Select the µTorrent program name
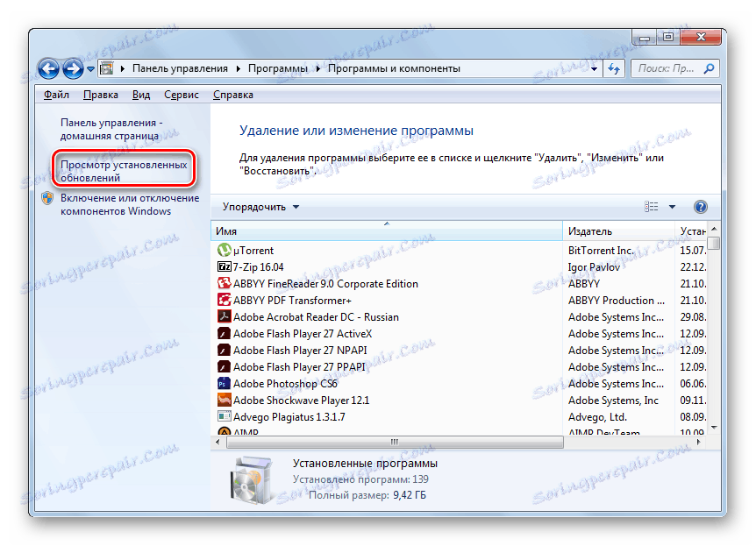 [253, 251]
